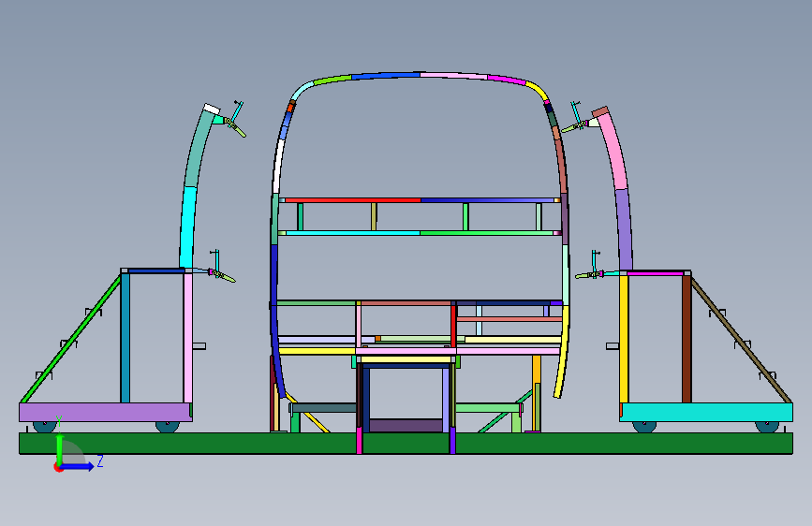The width and height of the screenshot is (812, 526).
Task: Click the cyan lower segment of left curved arm
Action: coord(188,227)
